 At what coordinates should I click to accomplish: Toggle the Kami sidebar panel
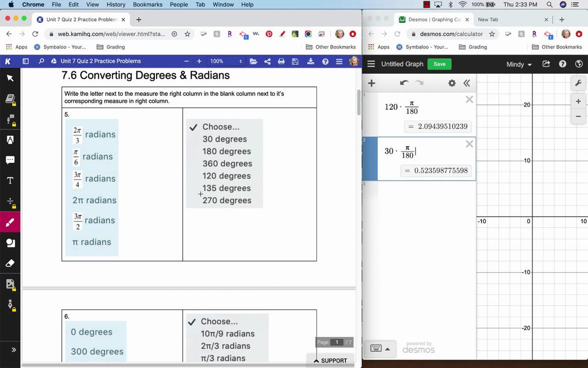(25, 61)
